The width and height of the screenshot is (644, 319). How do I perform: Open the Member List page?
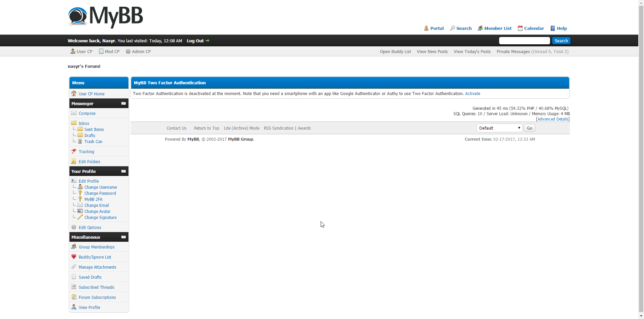point(498,28)
